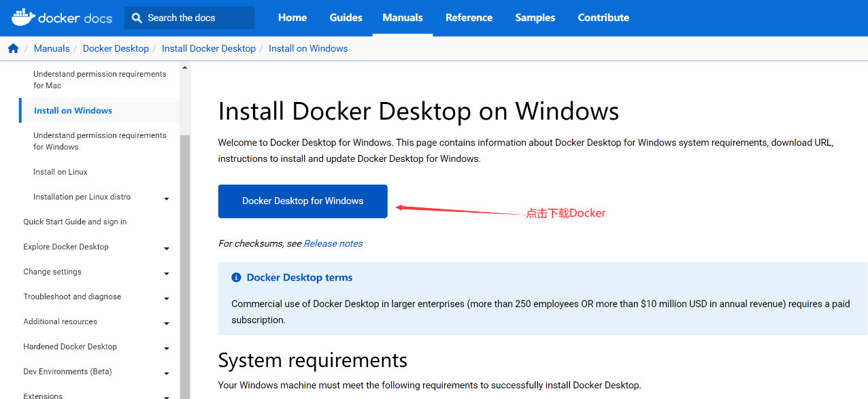Expand Hardened Docker Desktop arrow
The height and width of the screenshot is (399, 868).
tap(167, 349)
